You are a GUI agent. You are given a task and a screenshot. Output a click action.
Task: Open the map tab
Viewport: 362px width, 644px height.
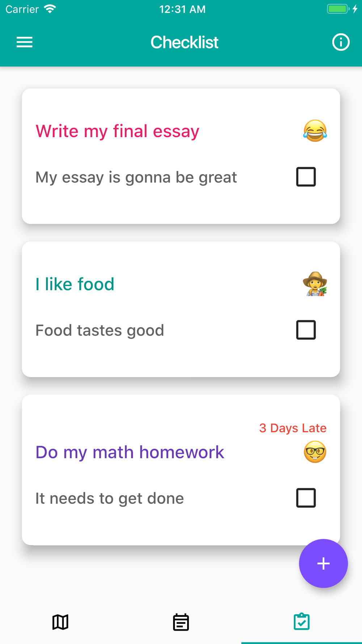pyautogui.click(x=60, y=622)
